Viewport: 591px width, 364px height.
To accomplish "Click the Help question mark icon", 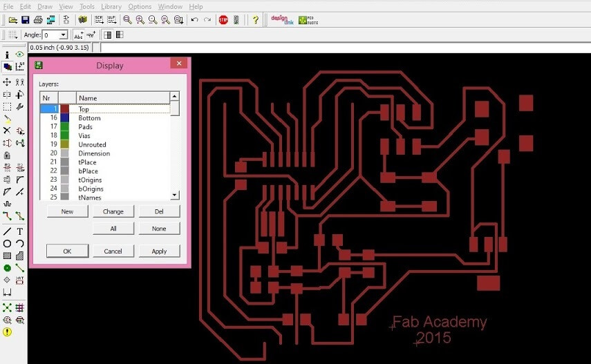I will coord(256,20).
